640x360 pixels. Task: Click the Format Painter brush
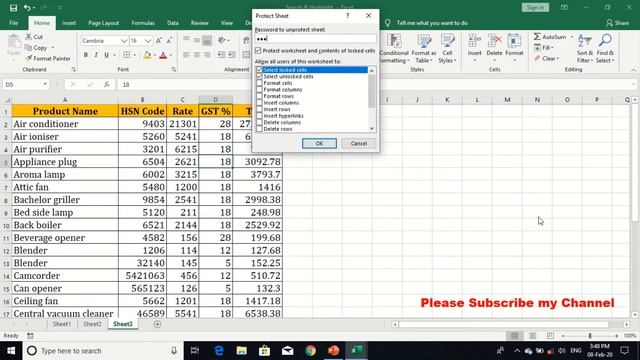(29, 58)
